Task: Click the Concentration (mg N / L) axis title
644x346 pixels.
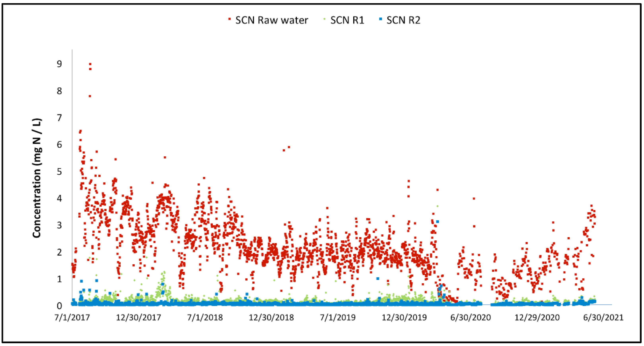Action: [37, 178]
